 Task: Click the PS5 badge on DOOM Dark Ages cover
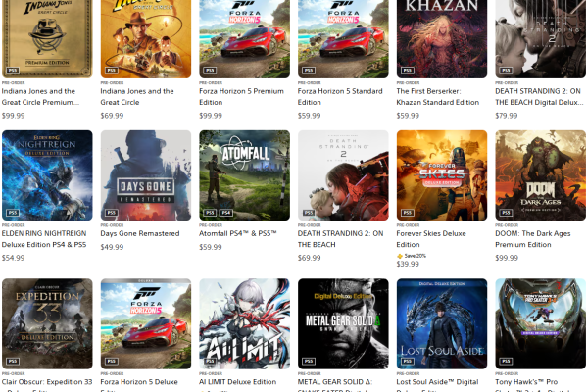click(506, 213)
